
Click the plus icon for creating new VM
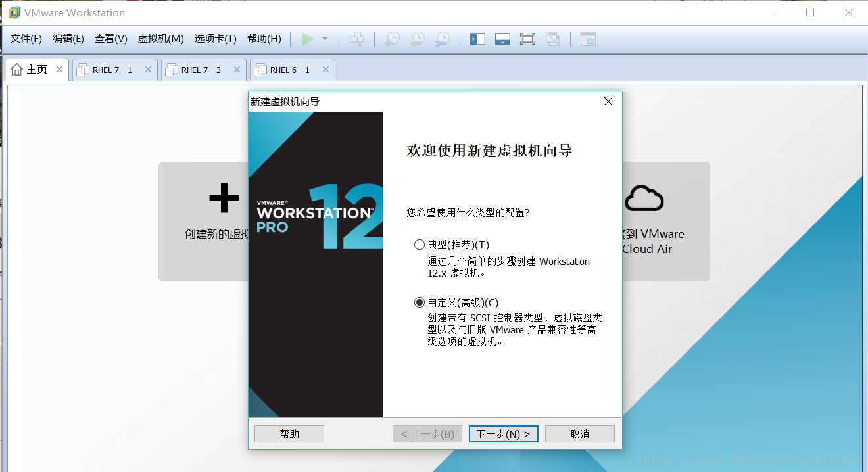click(x=224, y=198)
